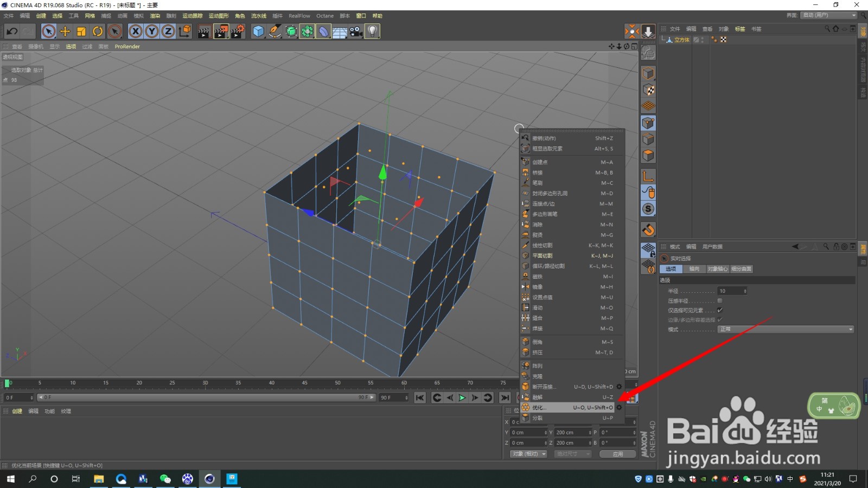This screenshot has height=488, width=868.
Task: Switch to Texture mode
Action: click(648, 90)
